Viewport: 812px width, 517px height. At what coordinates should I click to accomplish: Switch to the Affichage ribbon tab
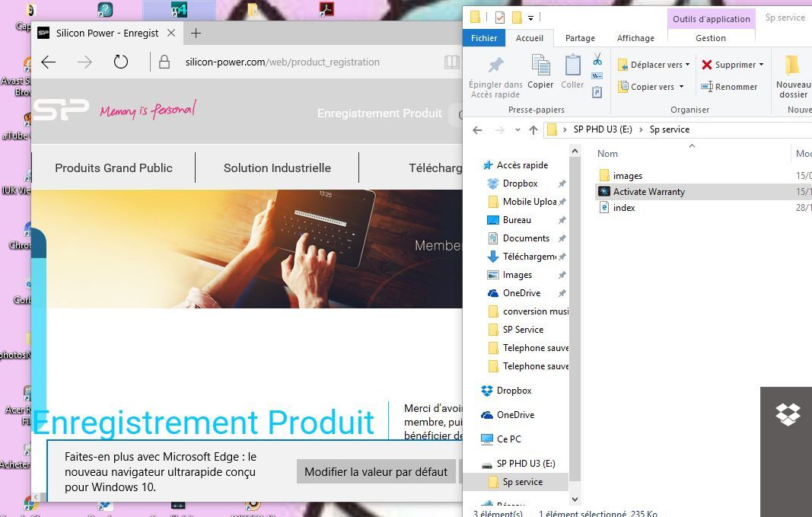[x=635, y=38]
